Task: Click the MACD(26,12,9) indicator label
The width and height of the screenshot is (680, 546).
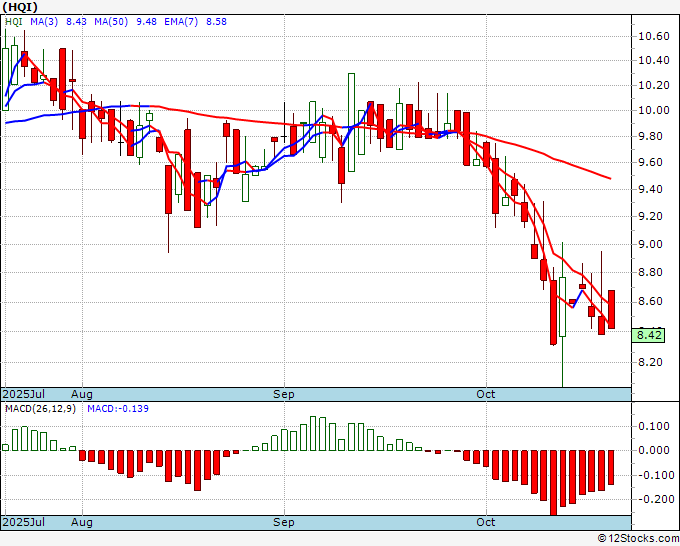Action: pos(40,409)
